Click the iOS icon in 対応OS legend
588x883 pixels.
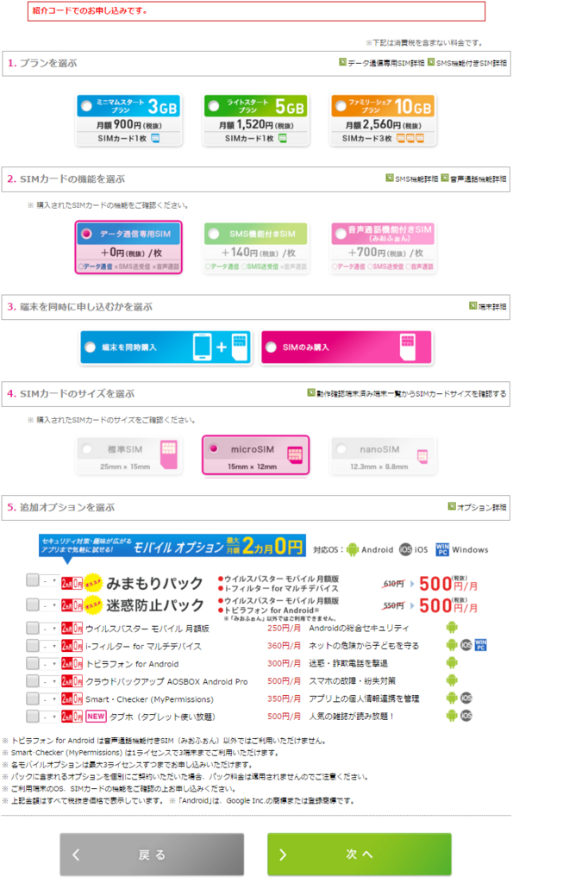pos(405,549)
